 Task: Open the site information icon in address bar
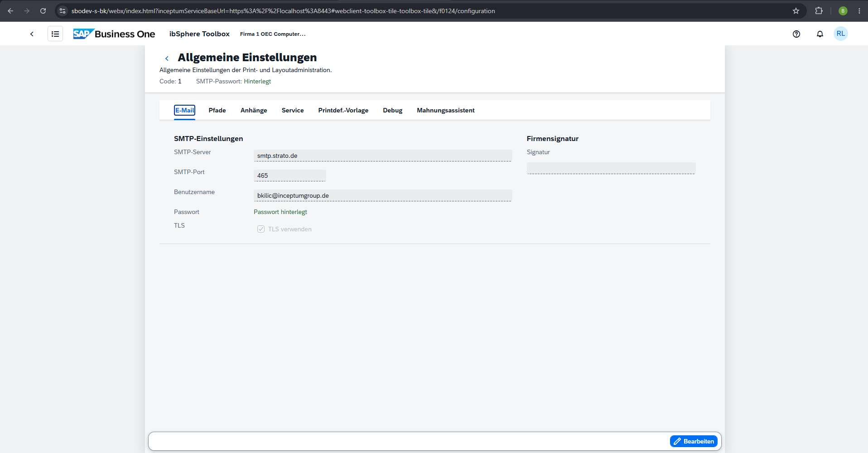pos(63,11)
